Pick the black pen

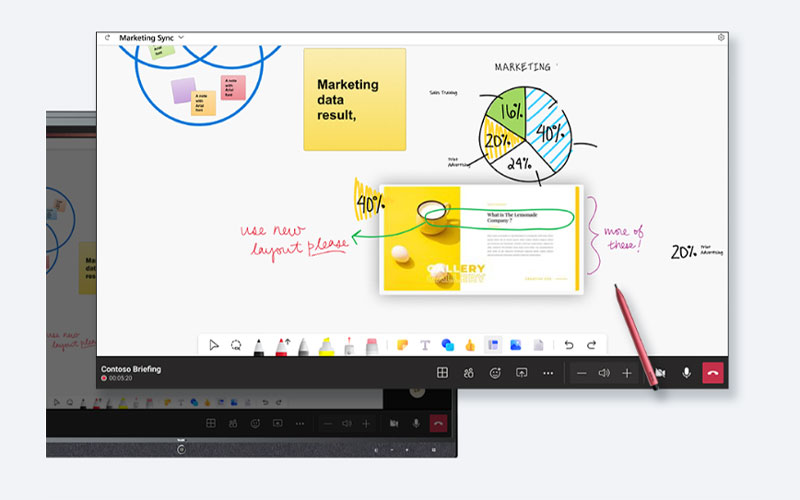point(259,347)
